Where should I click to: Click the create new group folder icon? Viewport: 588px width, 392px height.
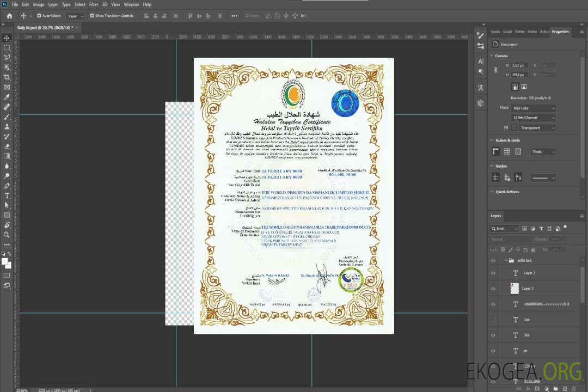[x=555, y=389]
